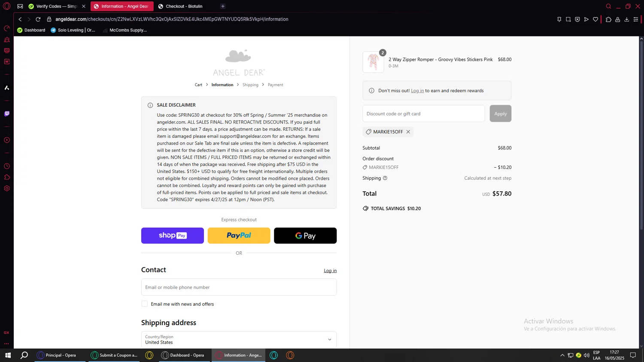Open the sidebar player icon
644x362 pixels.
click(x=7, y=140)
